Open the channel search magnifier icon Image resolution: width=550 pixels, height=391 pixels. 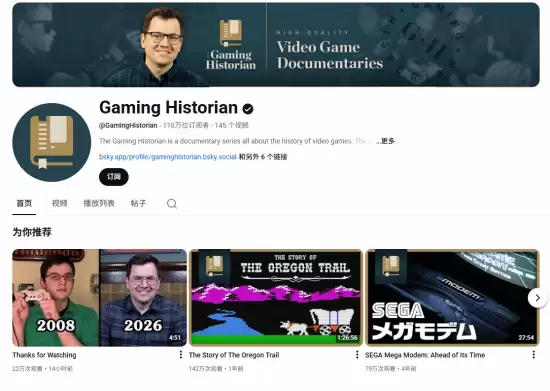pyautogui.click(x=172, y=203)
